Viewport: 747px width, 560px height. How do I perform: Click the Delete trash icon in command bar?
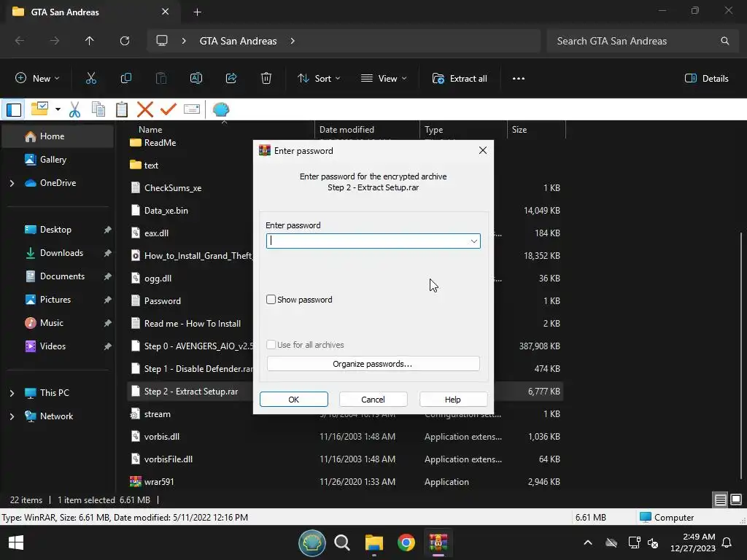coord(266,79)
